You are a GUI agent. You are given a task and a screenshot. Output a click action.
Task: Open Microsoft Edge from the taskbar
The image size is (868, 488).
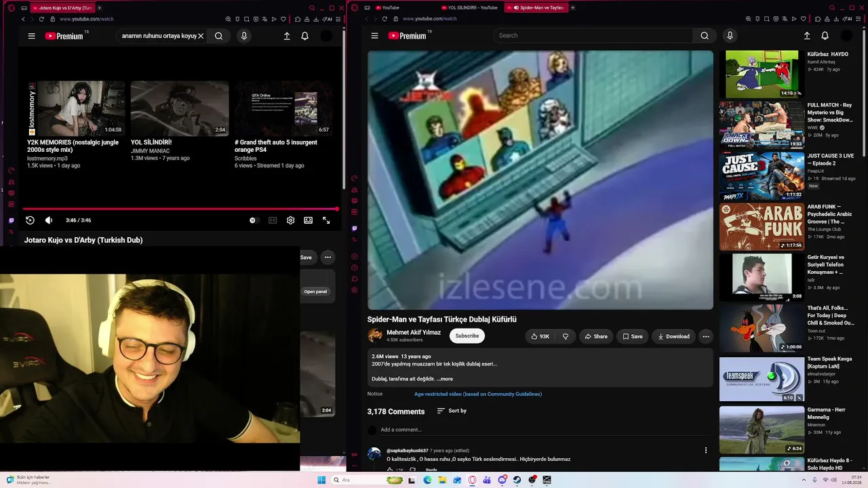[427, 480]
